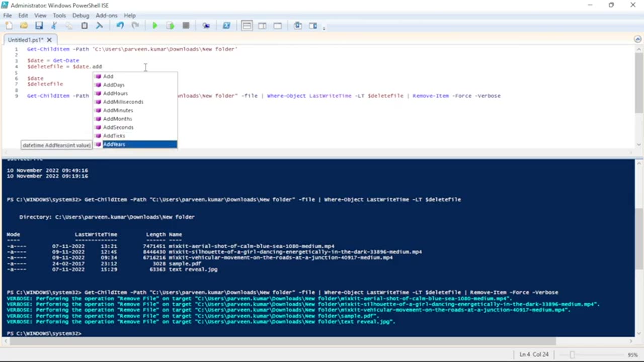
Task: Open the Edit menu
Action: pos(23,16)
